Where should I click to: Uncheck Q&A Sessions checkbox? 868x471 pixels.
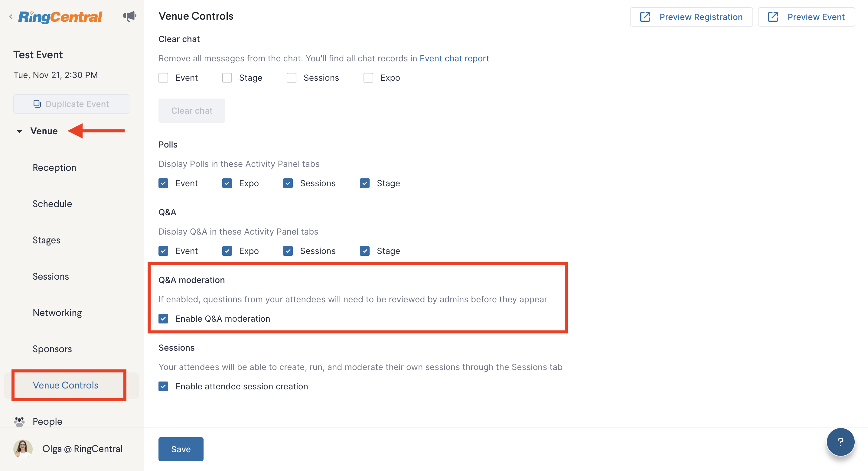pos(288,251)
